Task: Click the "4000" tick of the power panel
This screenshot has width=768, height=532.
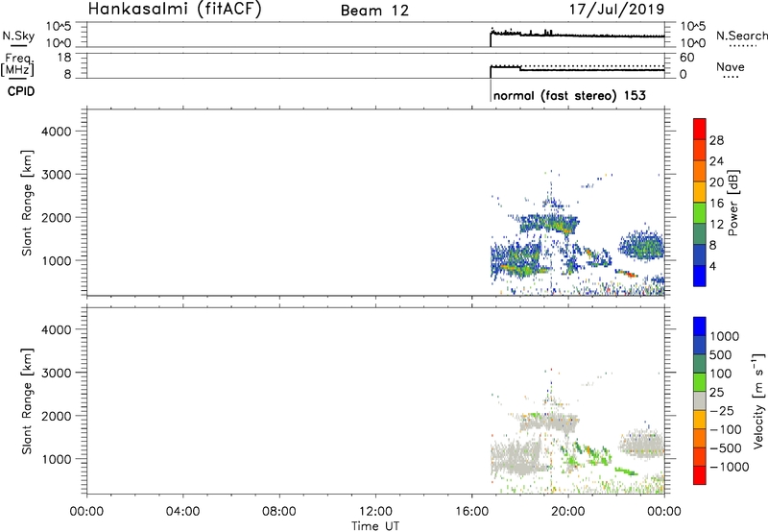Action: click(56, 132)
